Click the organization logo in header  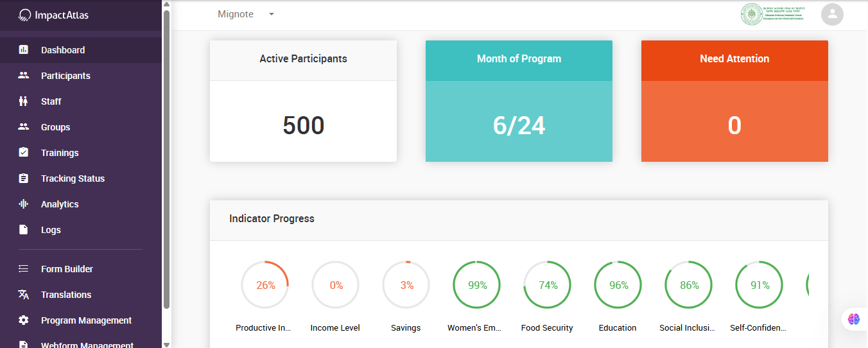[x=774, y=15]
